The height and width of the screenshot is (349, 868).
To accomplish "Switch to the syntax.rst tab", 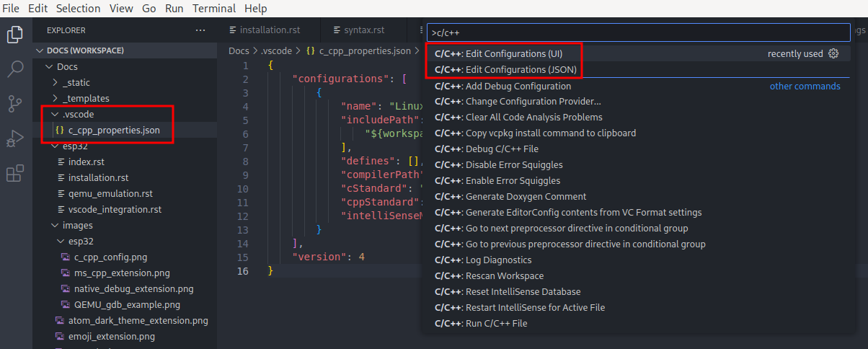I will tap(363, 30).
